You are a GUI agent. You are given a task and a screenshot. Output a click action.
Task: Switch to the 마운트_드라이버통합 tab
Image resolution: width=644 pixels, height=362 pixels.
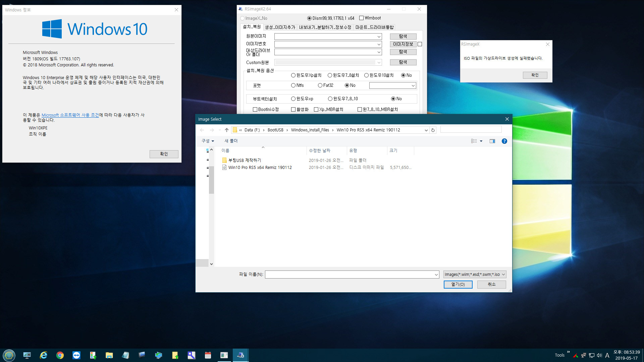pos(375,27)
